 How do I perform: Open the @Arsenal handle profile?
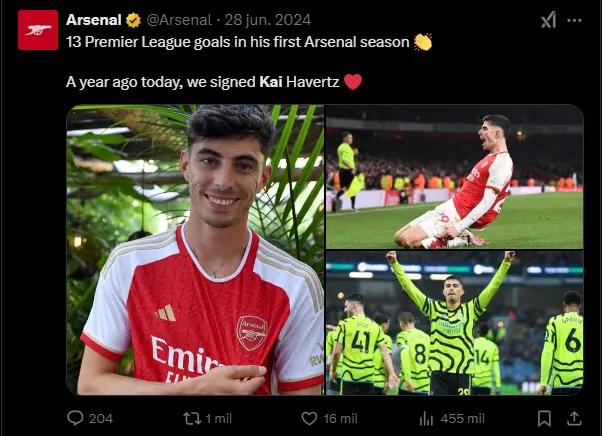tap(179, 20)
